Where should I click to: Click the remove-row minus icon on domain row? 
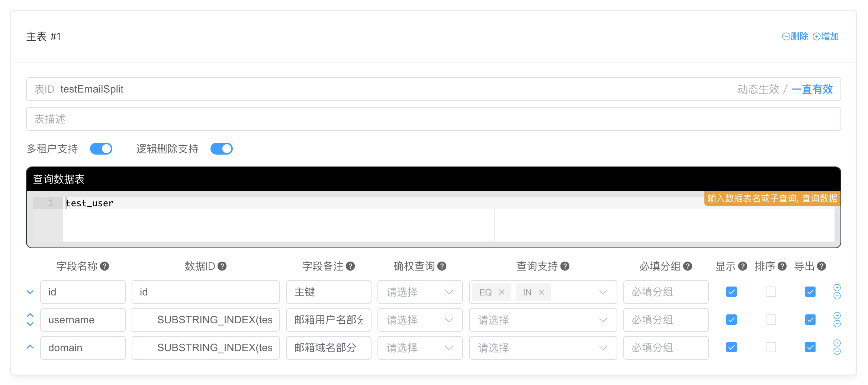[837, 352]
